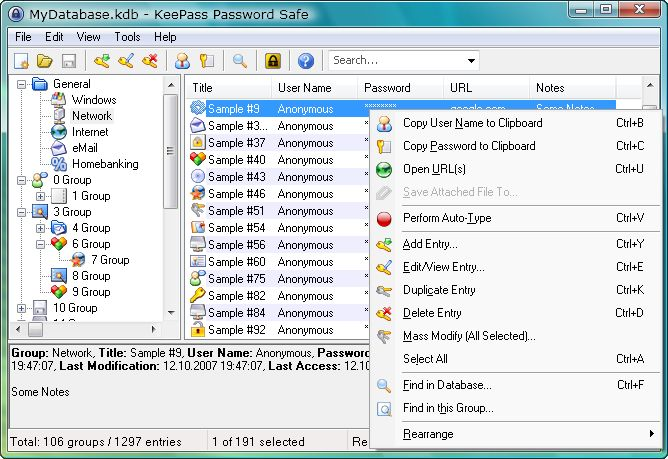Click the Add Entry key toolbar icon
Viewport: 668px width, 459px height.
coord(102,61)
